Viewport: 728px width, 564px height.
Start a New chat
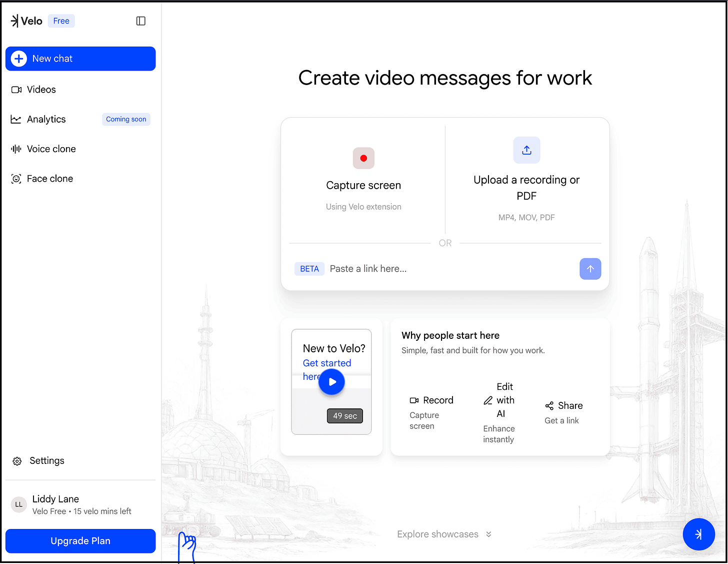(x=80, y=59)
